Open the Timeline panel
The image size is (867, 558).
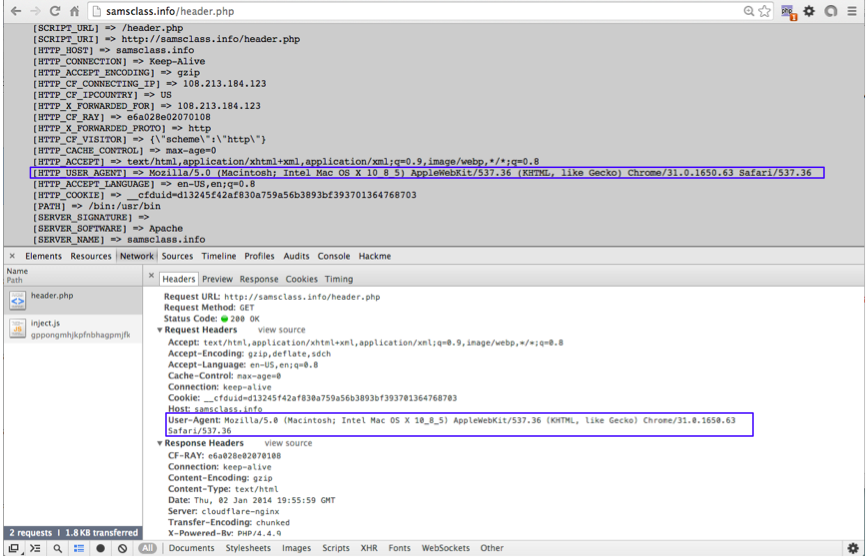coord(218,256)
